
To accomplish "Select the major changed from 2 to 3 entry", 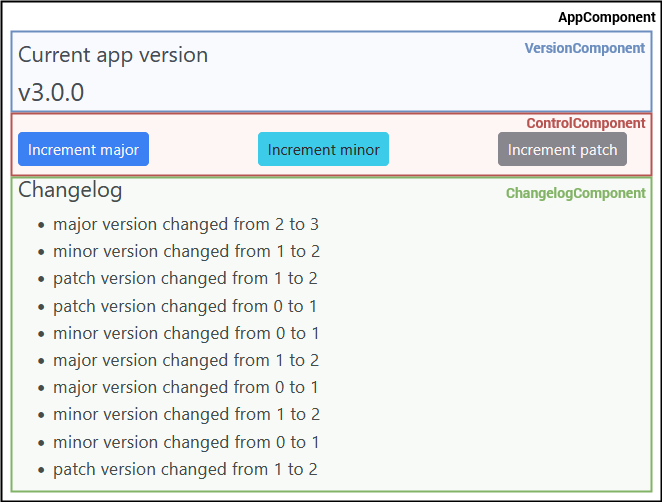I will tap(185, 224).
